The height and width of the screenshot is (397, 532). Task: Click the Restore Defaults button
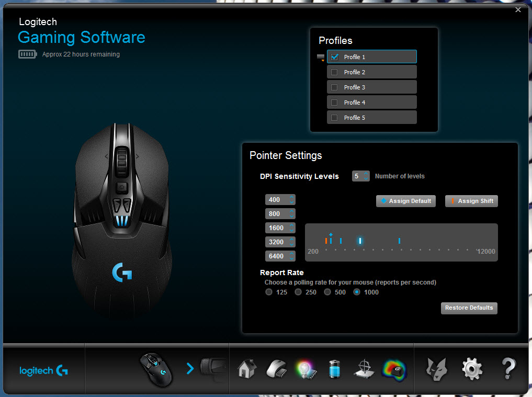pyautogui.click(x=469, y=308)
